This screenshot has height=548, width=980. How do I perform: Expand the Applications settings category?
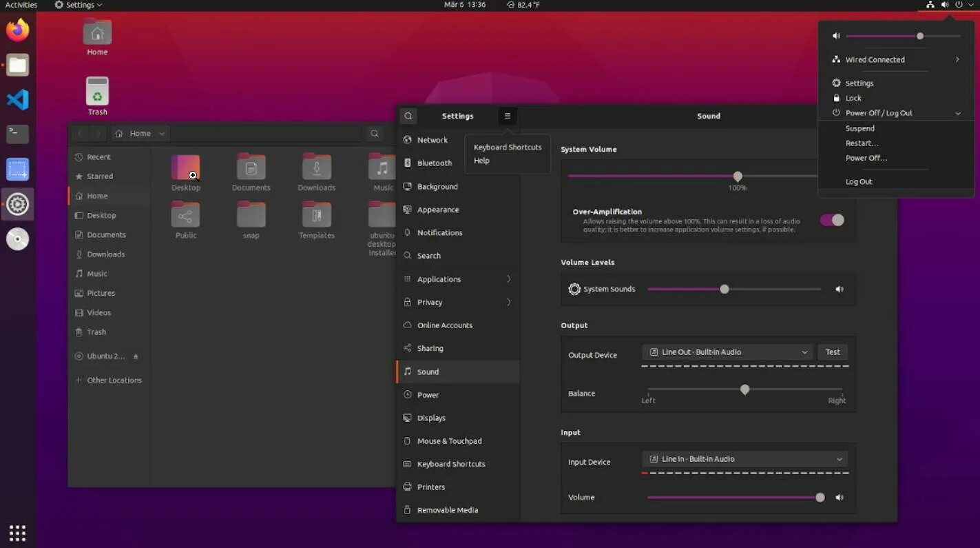(x=458, y=279)
